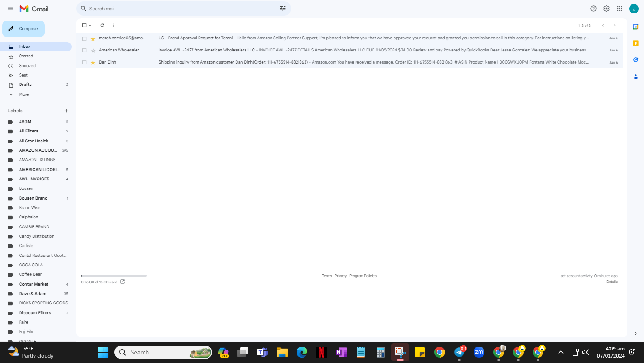This screenshot has width=644, height=363.
Task: Open the Shipping inquiry from Dan Dinh email
Action: coord(350,63)
